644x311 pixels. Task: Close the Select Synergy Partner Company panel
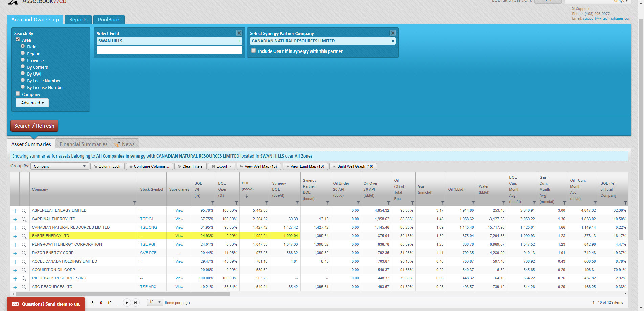393,33
